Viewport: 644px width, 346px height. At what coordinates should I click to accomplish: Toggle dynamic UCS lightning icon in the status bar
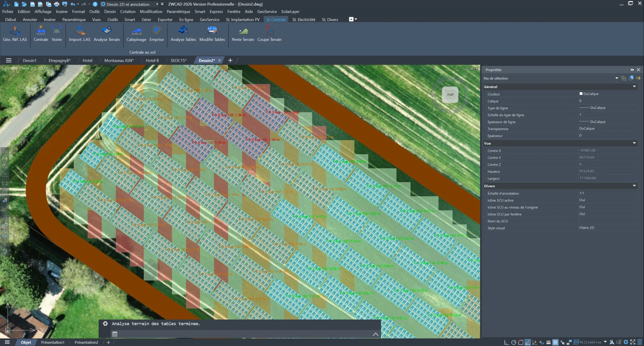(535, 342)
